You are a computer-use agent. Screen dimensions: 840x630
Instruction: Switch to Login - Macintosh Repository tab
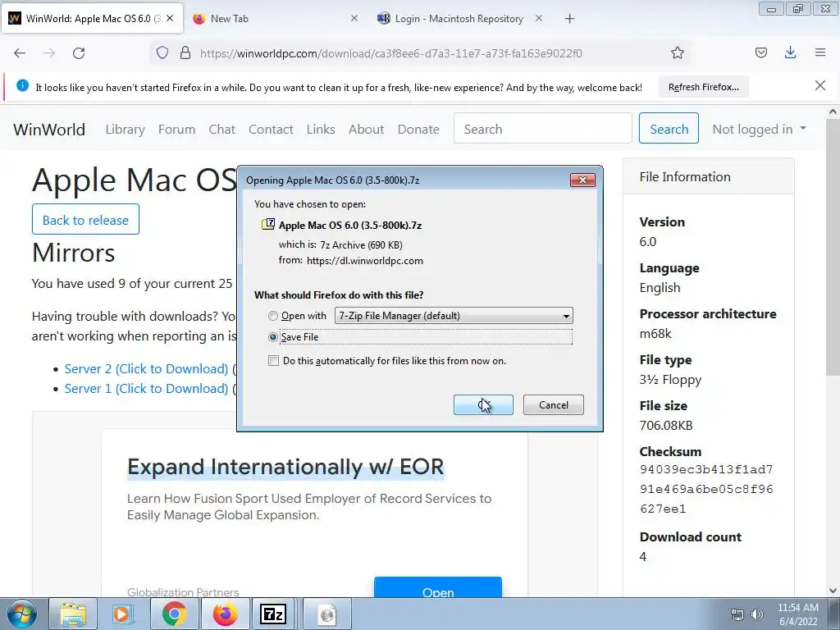[x=459, y=19]
